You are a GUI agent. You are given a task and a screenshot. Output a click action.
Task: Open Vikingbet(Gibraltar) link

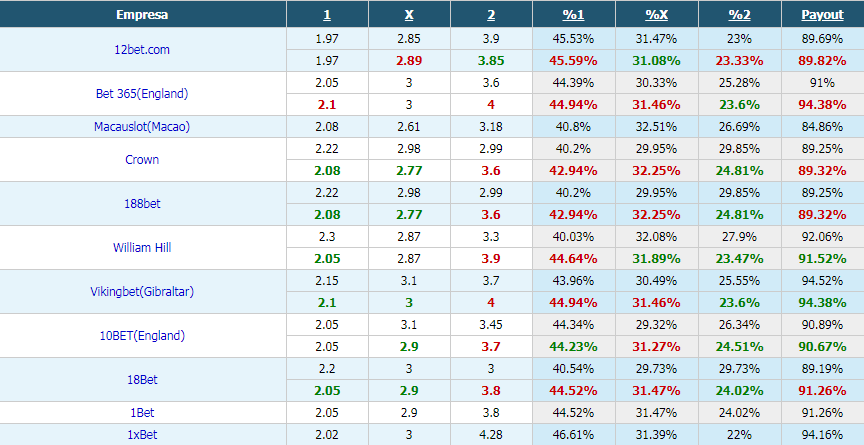(x=142, y=292)
